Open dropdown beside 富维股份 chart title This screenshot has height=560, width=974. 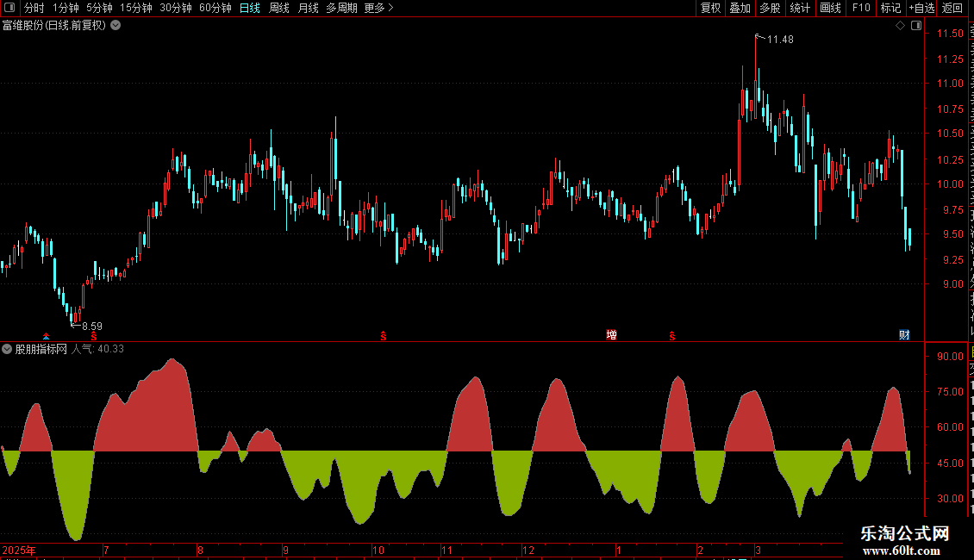point(116,26)
